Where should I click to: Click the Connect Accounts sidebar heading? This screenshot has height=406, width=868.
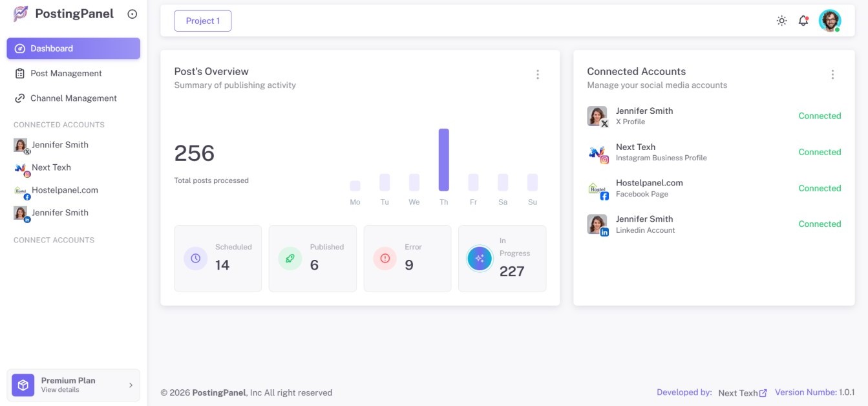pyautogui.click(x=54, y=240)
